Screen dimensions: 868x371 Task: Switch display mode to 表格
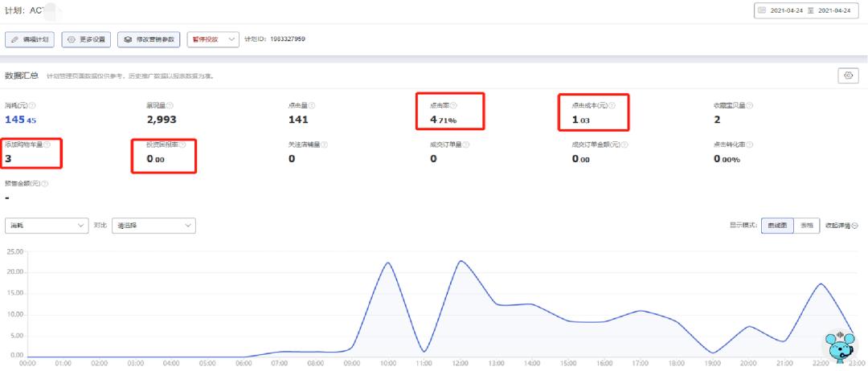[806, 226]
